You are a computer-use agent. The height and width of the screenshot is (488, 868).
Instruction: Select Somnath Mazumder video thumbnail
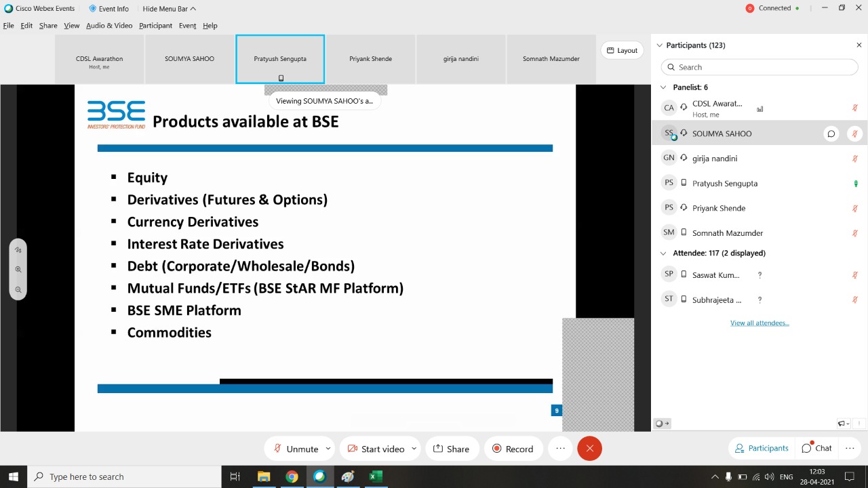(551, 59)
